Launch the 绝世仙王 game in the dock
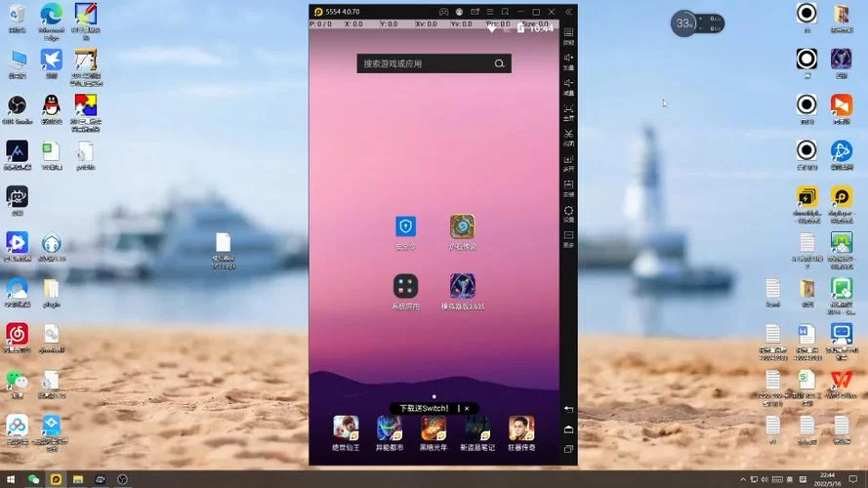 click(346, 427)
